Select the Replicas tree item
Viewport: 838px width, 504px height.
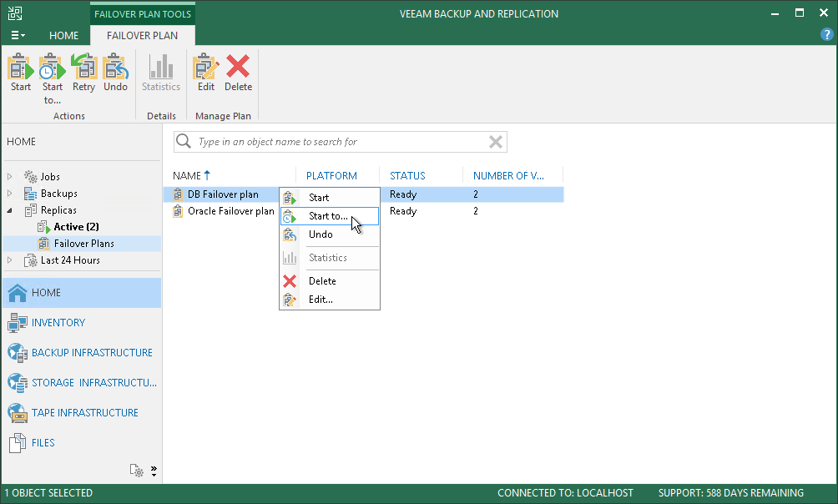coord(58,210)
